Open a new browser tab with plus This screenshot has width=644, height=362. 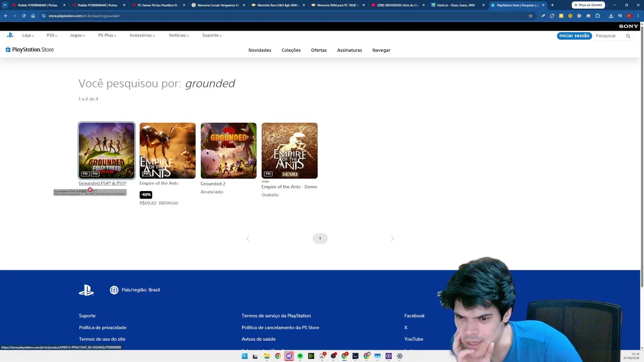[x=552, y=5]
